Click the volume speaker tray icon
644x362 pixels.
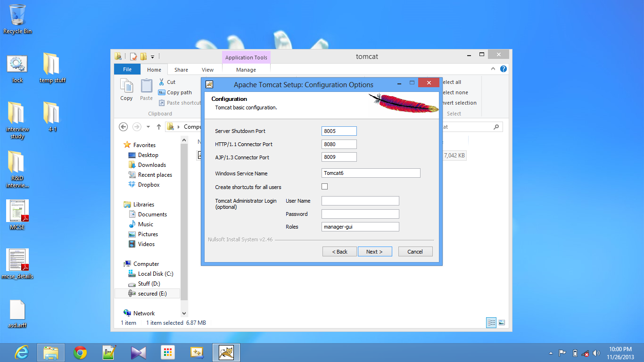[x=596, y=353]
